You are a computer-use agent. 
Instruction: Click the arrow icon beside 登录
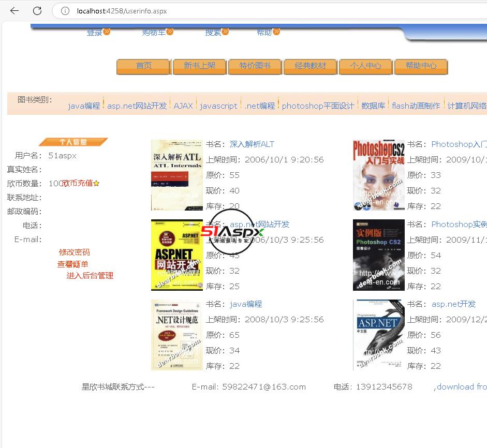[107, 32]
